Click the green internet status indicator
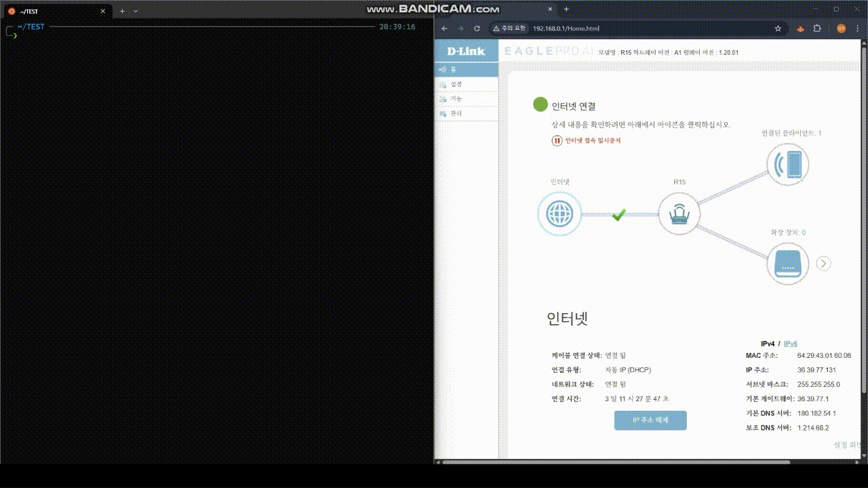This screenshot has height=488, width=868. click(x=540, y=104)
